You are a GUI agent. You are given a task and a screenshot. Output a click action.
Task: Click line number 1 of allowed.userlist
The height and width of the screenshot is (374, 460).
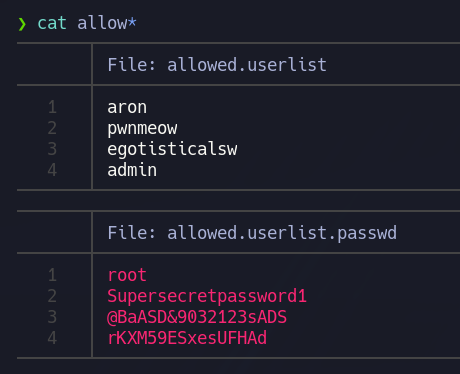pyautogui.click(x=52, y=107)
